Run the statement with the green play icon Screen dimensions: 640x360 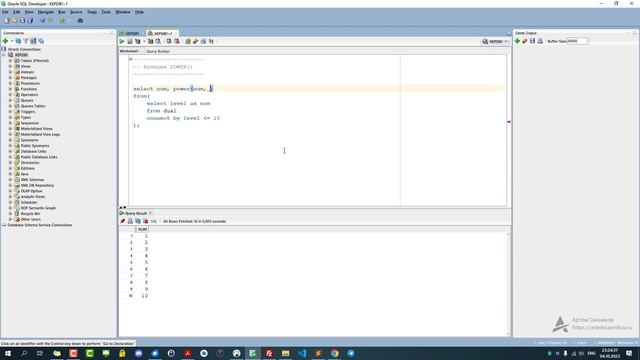[122, 41]
